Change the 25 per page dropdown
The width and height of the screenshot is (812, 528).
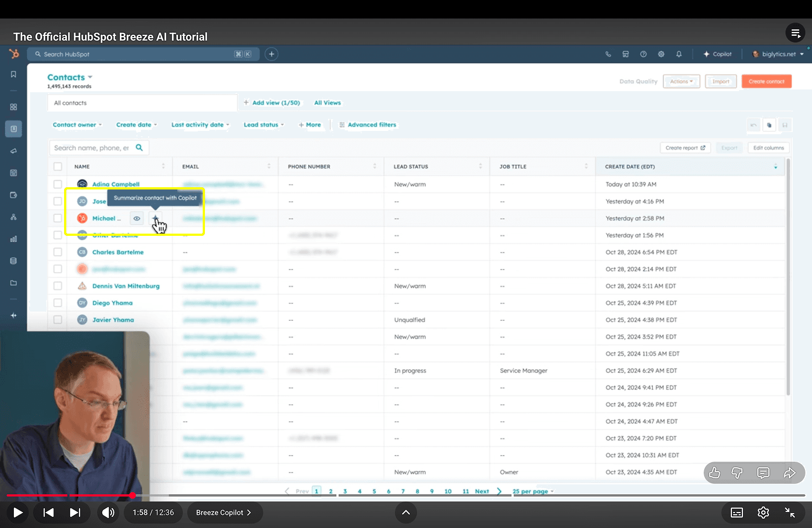532,491
